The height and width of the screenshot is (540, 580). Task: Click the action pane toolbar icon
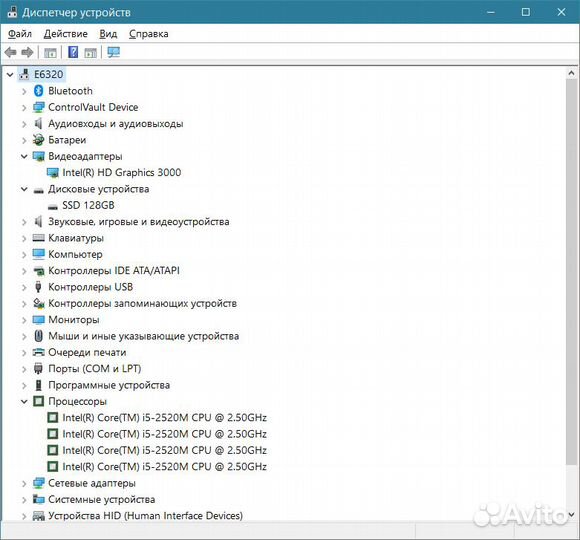point(90,53)
